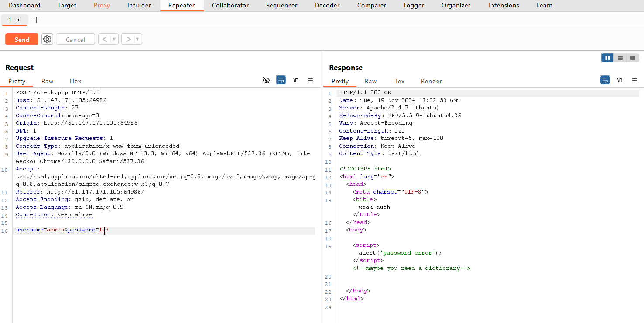Viewport: 644px width, 323px height.
Task: Click the Content-Length: 222 response header
Action: point(372,131)
